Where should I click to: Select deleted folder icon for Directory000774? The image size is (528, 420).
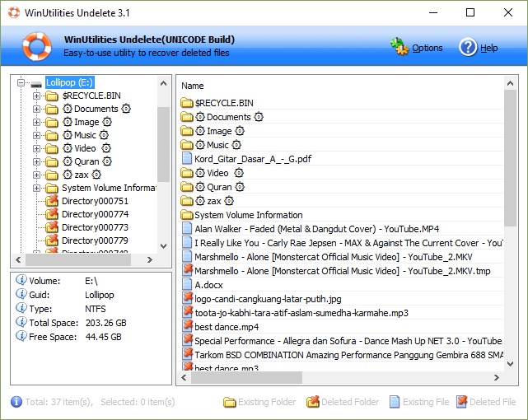[52, 214]
